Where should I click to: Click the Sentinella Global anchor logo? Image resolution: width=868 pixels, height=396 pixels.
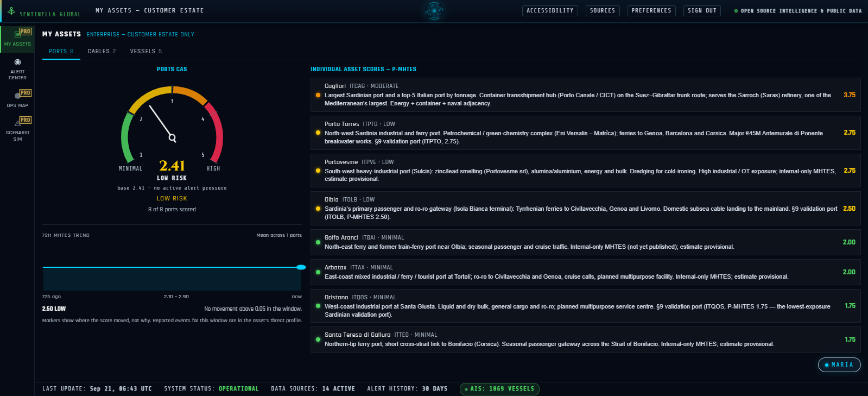pyautogui.click(x=11, y=10)
